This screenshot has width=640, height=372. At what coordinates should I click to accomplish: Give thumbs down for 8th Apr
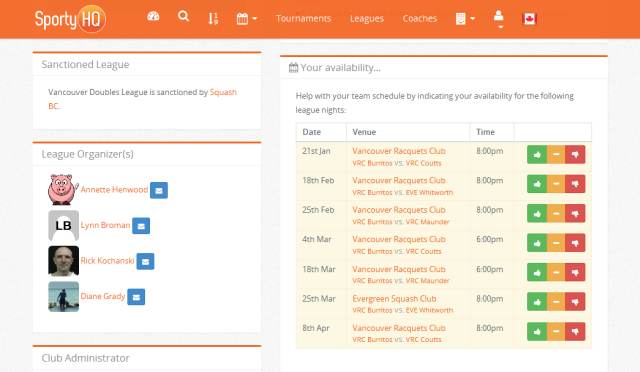pyautogui.click(x=575, y=331)
